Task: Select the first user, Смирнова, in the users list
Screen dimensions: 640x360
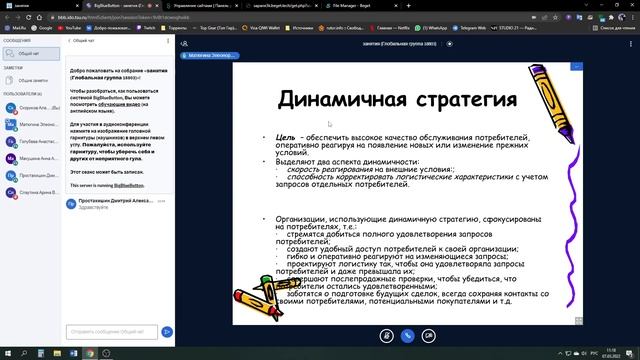Action: coord(31,108)
